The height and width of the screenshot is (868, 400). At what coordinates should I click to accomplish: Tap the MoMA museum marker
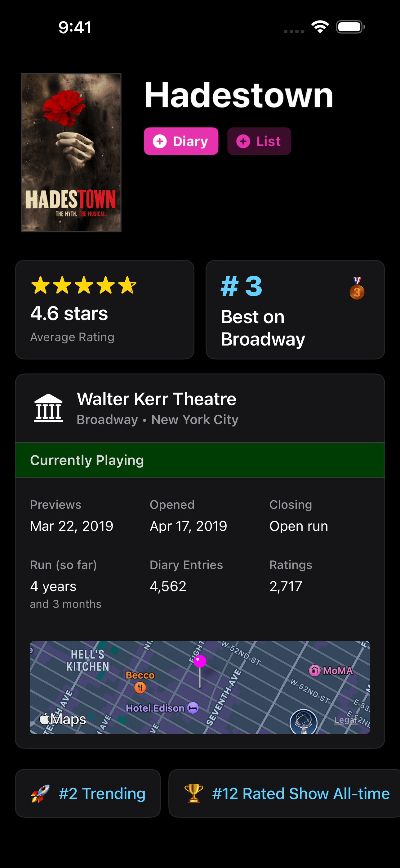(314, 671)
